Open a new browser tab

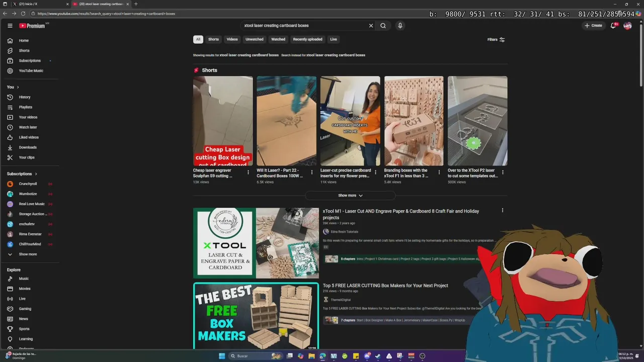136,4
